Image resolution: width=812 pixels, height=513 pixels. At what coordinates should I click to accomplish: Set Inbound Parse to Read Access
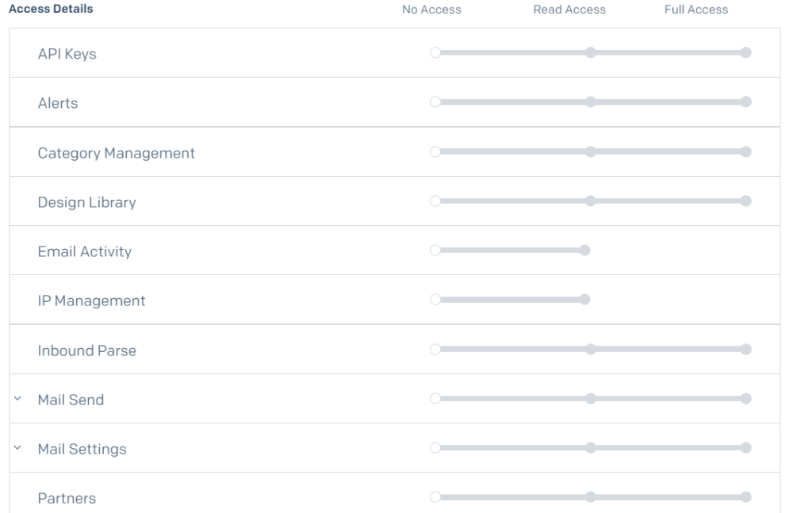[590, 349]
